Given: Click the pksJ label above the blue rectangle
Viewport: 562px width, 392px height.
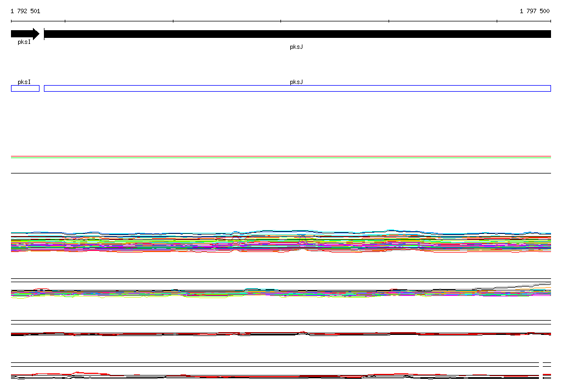Looking at the screenshot, I should tap(296, 82).
